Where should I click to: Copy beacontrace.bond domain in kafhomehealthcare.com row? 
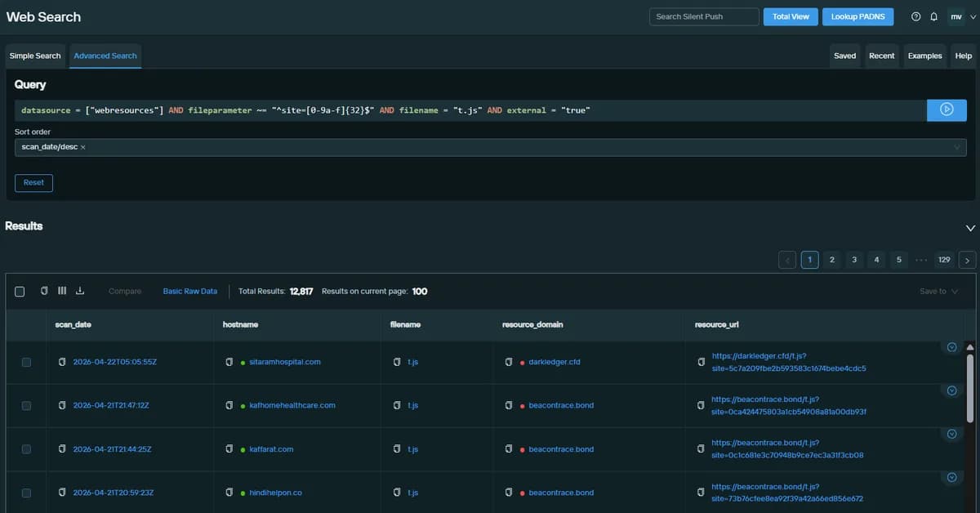pos(509,405)
